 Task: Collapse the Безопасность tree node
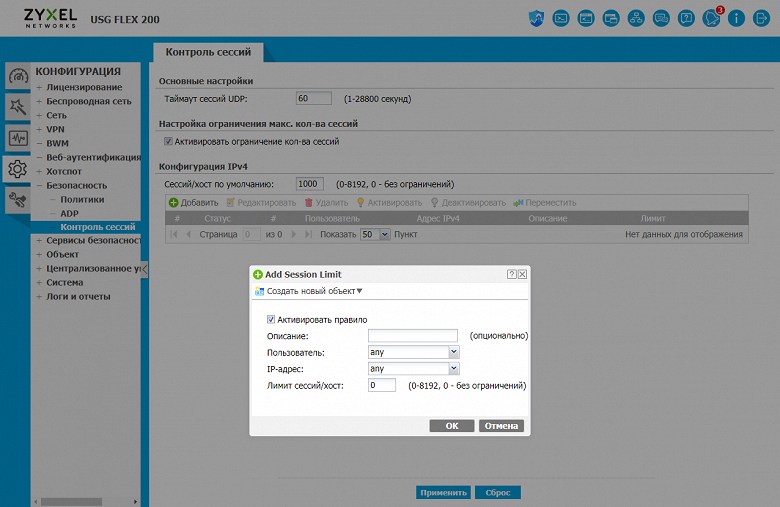[39, 185]
